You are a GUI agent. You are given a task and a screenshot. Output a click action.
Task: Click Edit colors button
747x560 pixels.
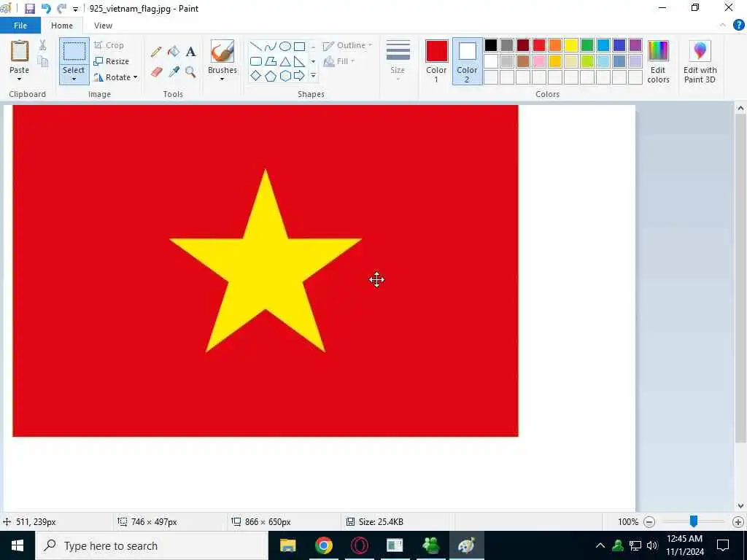click(x=659, y=62)
